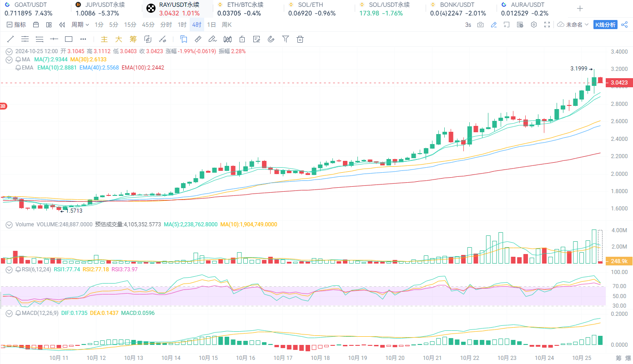The image size is (633, 364).
Task: Click the lock drawings icon
Action: 242,39
